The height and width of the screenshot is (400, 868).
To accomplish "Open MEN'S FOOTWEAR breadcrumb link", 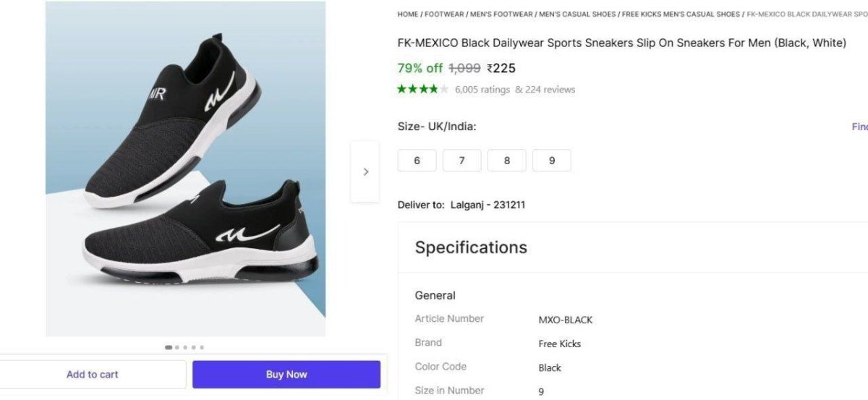I will [502, 14].
